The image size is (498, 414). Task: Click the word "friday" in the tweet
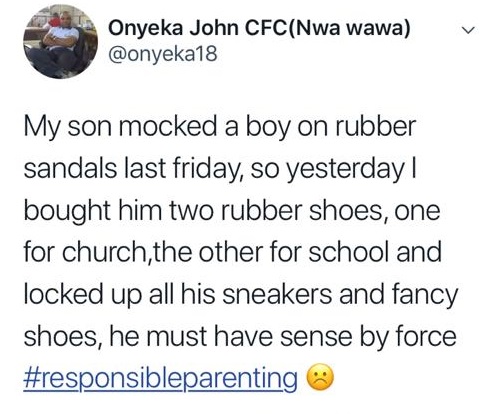coord(210,170)
